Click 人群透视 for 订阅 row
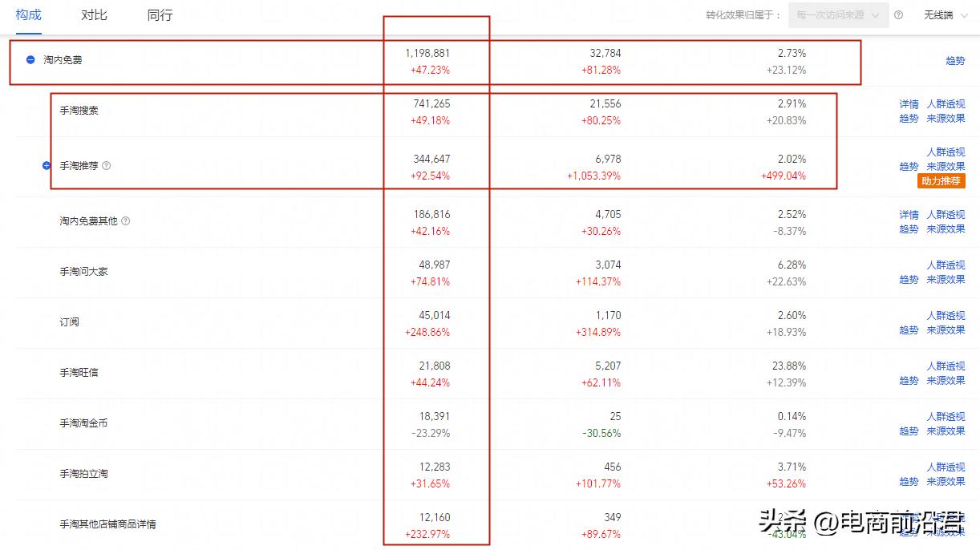 (946, 316)
